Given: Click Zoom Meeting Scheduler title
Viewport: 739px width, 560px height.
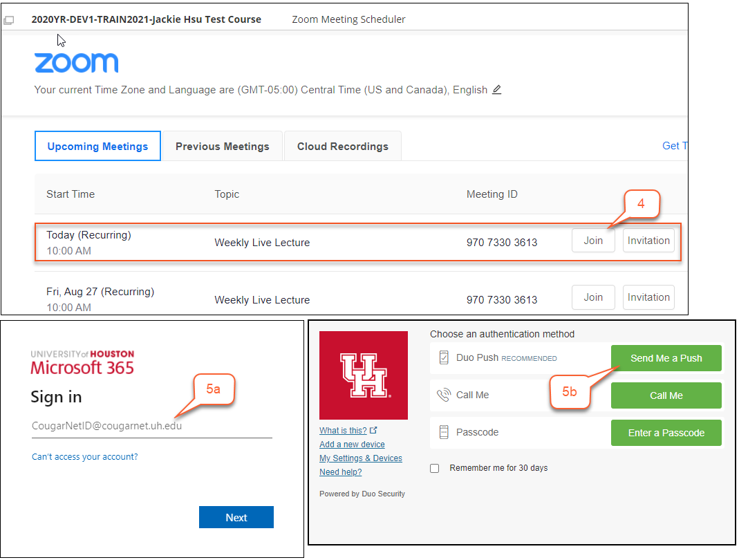Looking at the screenshot, I should (348, 19).
